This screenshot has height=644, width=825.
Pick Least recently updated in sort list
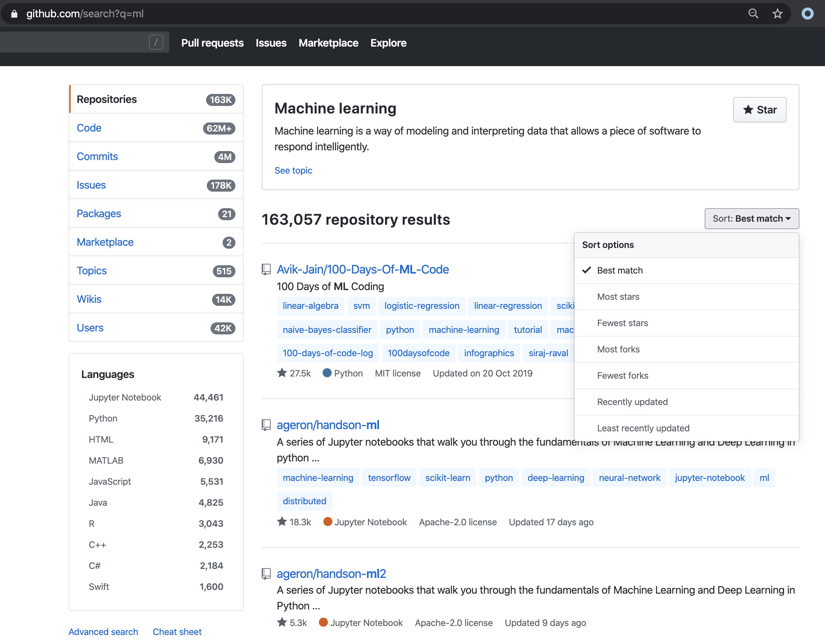(x=643, y=428)
